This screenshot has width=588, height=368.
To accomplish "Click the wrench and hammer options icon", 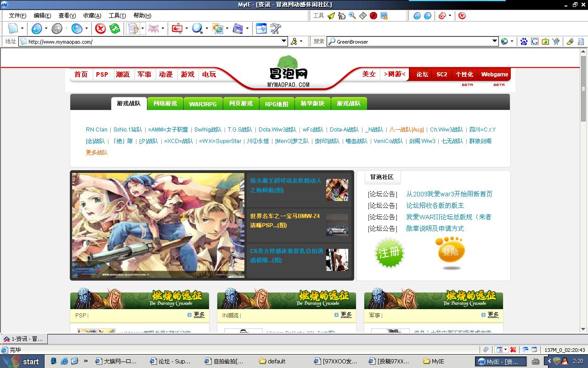I will pos(276,29).
